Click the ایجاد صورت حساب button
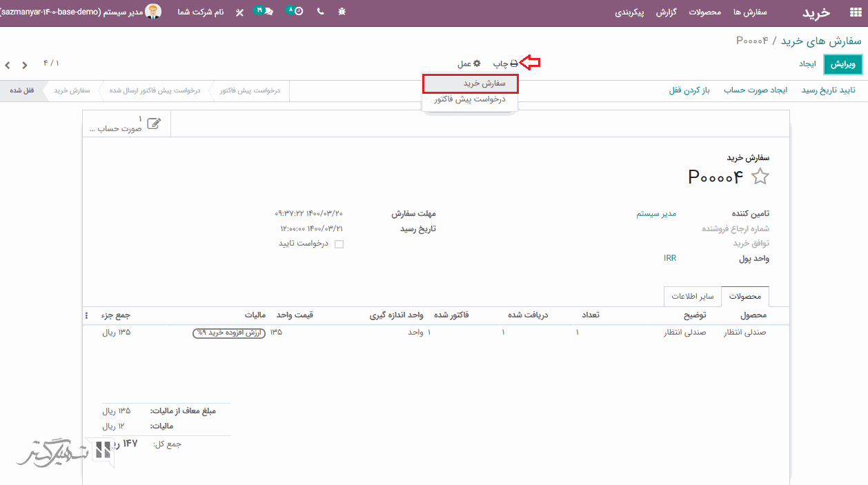This screenshot has width=868, height=485. (x=755, y=90)
